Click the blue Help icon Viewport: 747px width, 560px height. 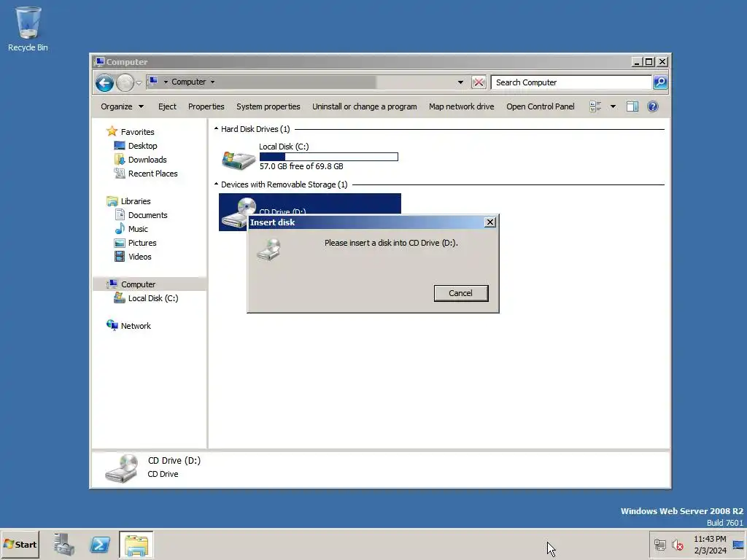(x=653, y=106)
